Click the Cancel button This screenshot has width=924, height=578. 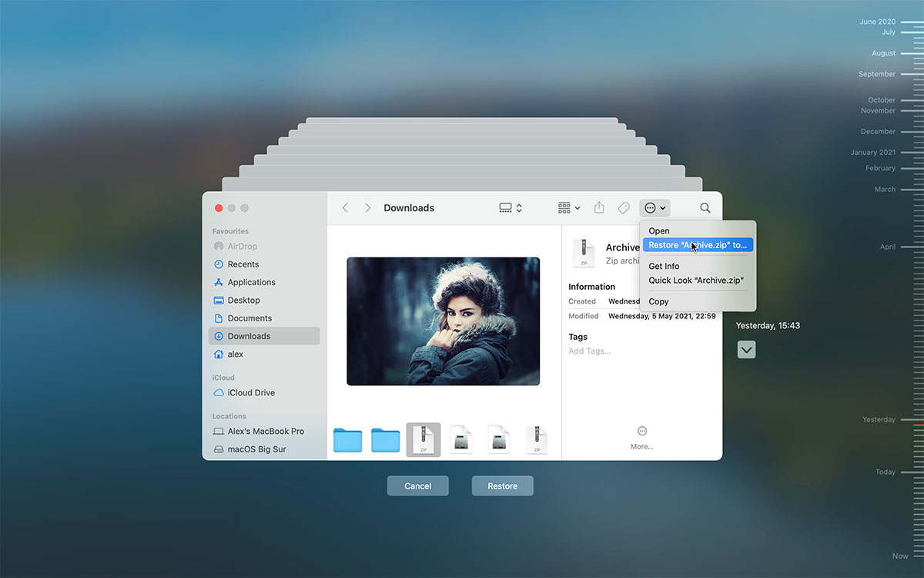tap(418, 486)
